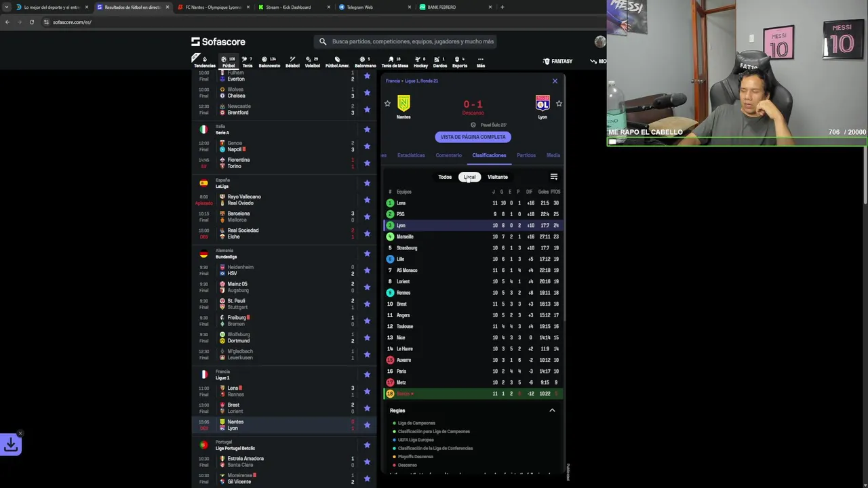Viewport: 868px width, 488px height.
Task: Select the Baloncesto sport category
Action: coord(269,62)
